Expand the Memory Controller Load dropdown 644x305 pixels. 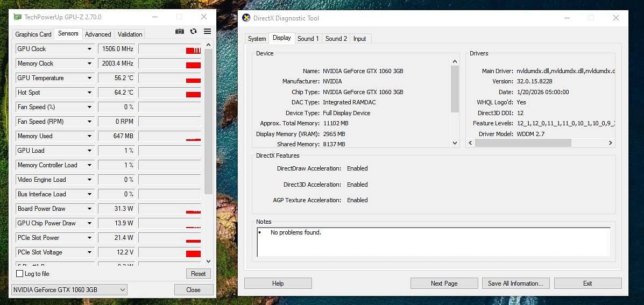[89, 165]
